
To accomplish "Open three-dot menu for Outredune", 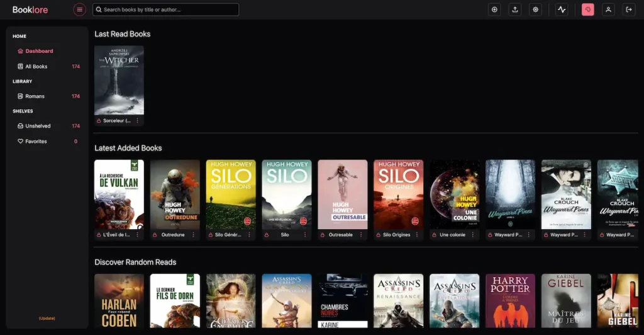I will (x=193, y=235).
